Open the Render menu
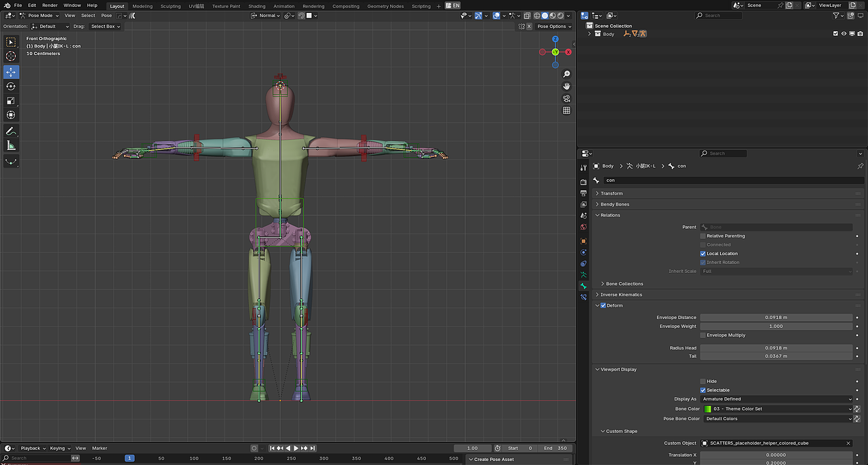 [x=50, y=5]
